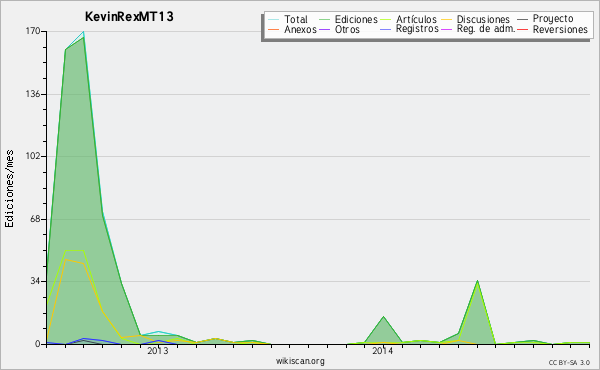600x370 pixels.
Task: Select the Proyecto legend entry
Action: [x=553, y=19]
